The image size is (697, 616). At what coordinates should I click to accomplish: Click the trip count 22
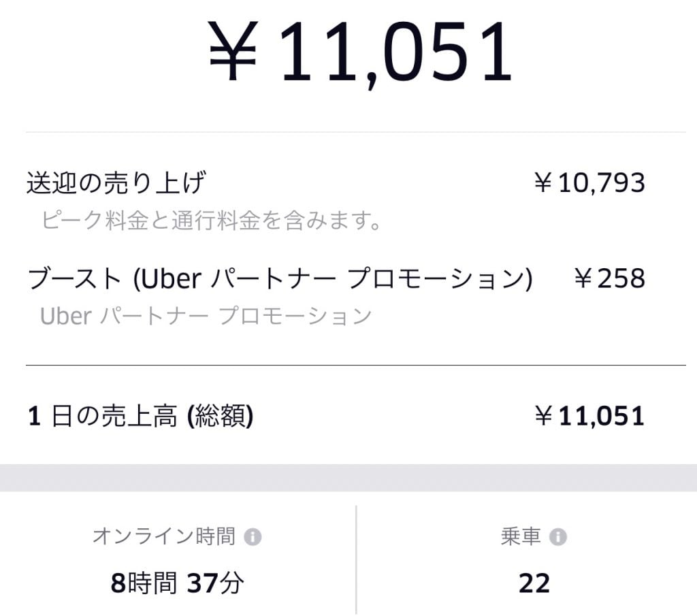[534, 583]
